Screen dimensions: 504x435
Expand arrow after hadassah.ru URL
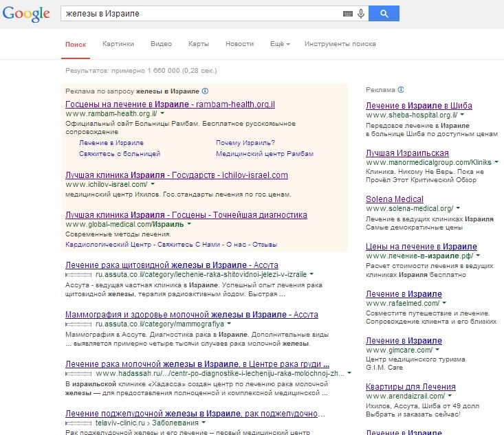coord(349,373)
